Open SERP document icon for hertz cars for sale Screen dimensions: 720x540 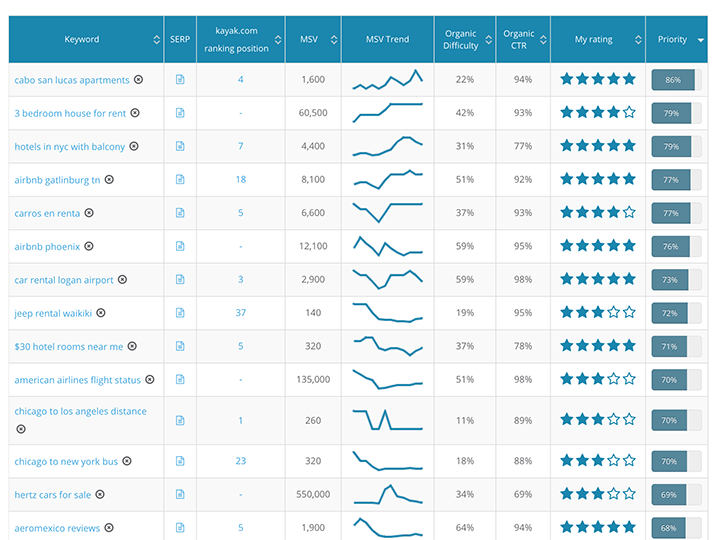click(x=180, y=494)
